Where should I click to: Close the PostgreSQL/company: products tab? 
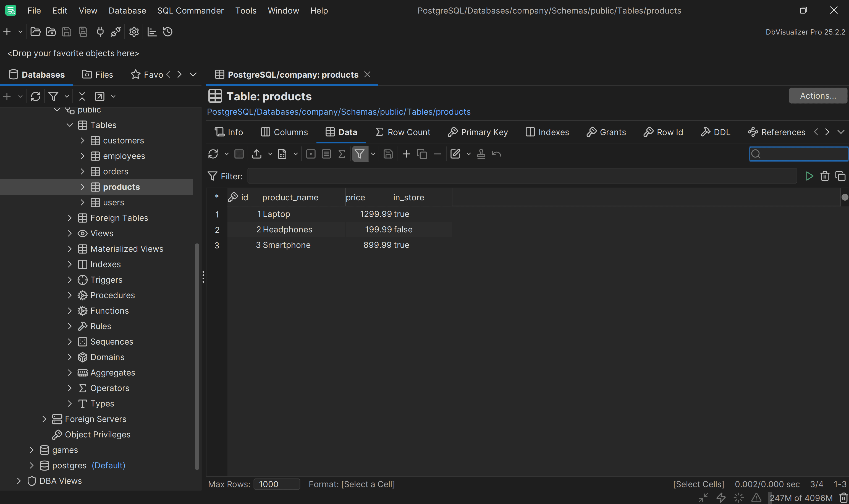click(367, 74)
